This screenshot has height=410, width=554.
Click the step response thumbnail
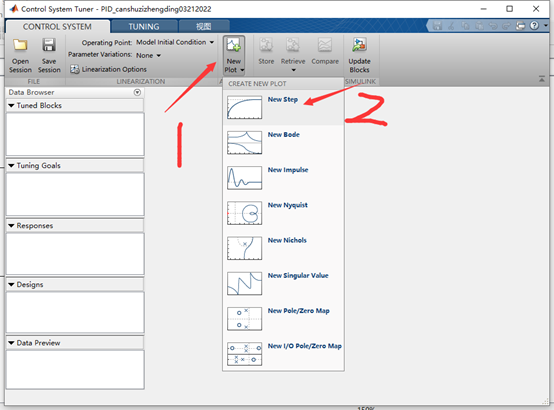point(244,107)
